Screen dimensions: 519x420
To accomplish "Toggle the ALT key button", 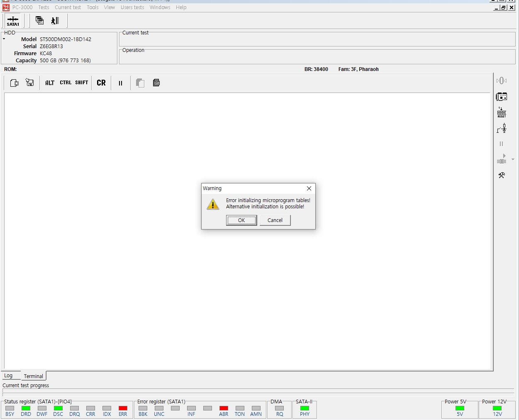I will pos(50,83).
